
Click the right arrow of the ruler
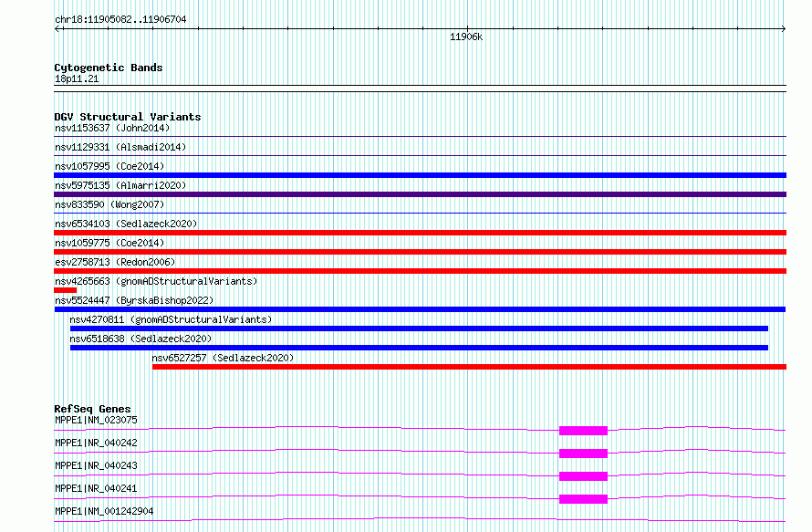784,29
